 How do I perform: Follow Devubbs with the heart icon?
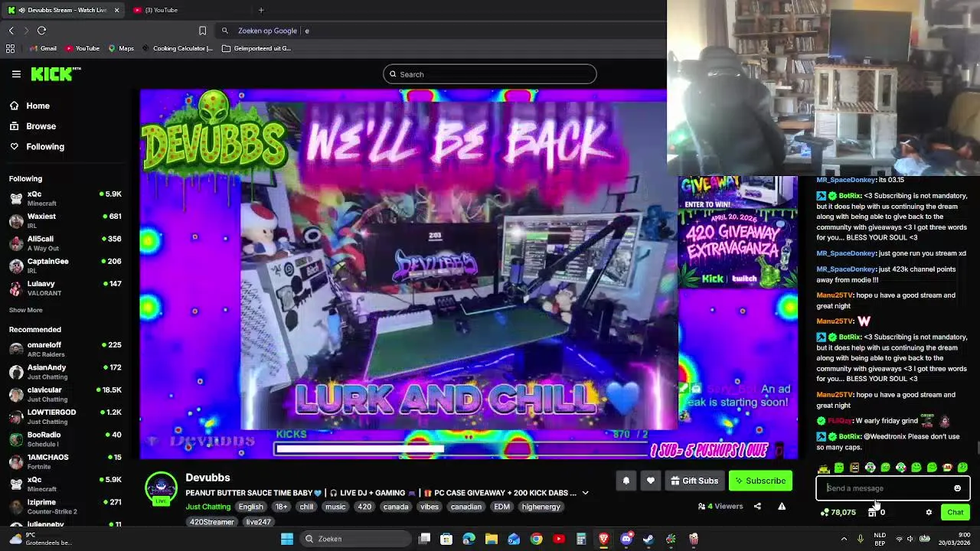[650, 481]
